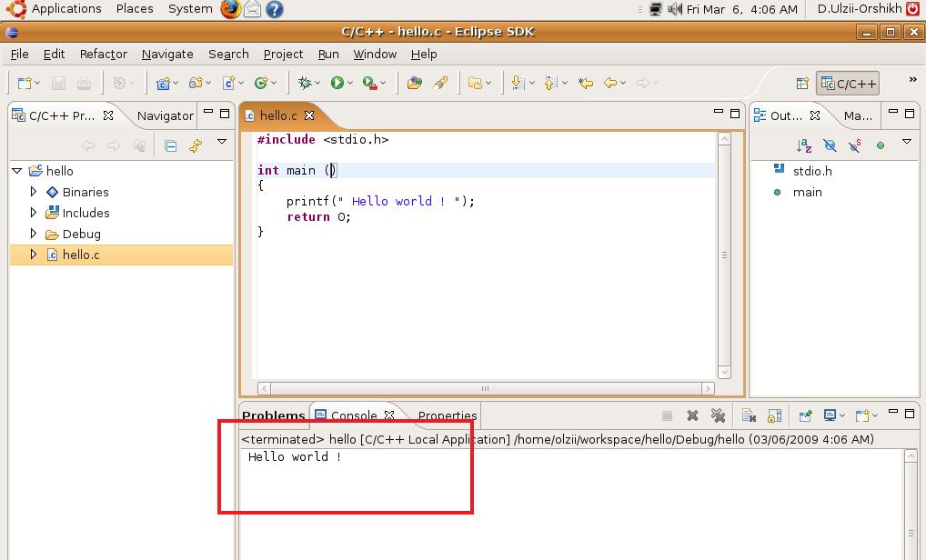Open the Debug button dropdown arrow

(317, 84)
